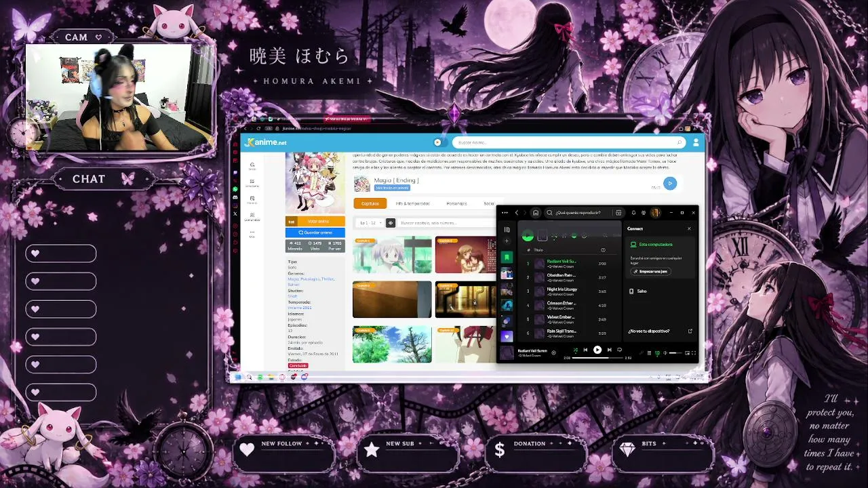Switch to the 'Personajes' tab
868x488 pixels.
(x=456, y=203)
